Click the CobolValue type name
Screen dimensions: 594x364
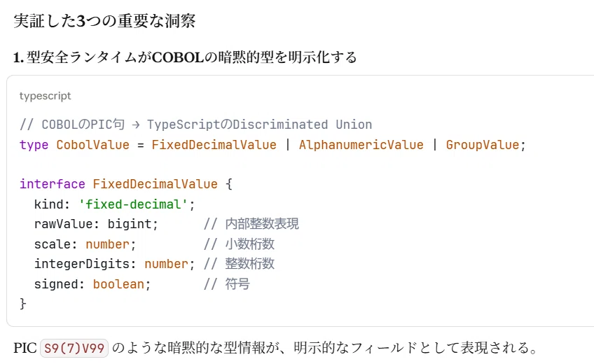click(92, 145)
